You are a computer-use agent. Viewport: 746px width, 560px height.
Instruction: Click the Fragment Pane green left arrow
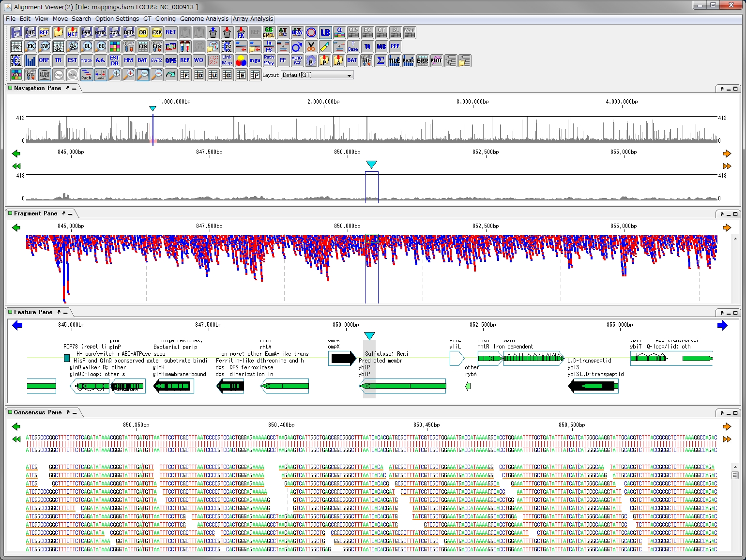[16, 227]
